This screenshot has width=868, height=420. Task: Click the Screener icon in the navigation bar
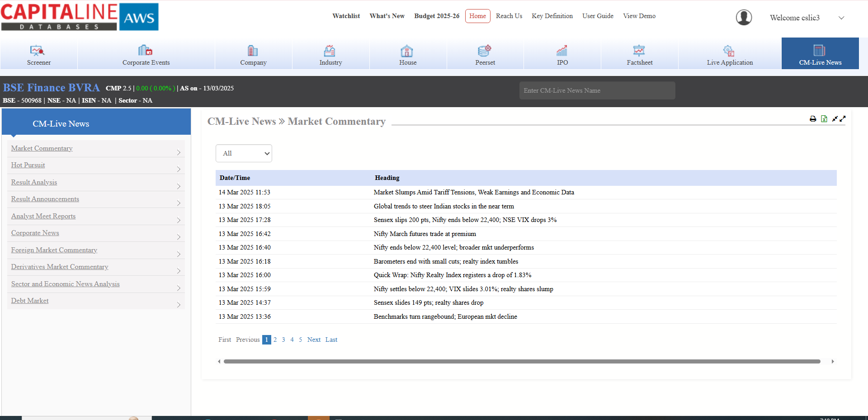(37, 50)
